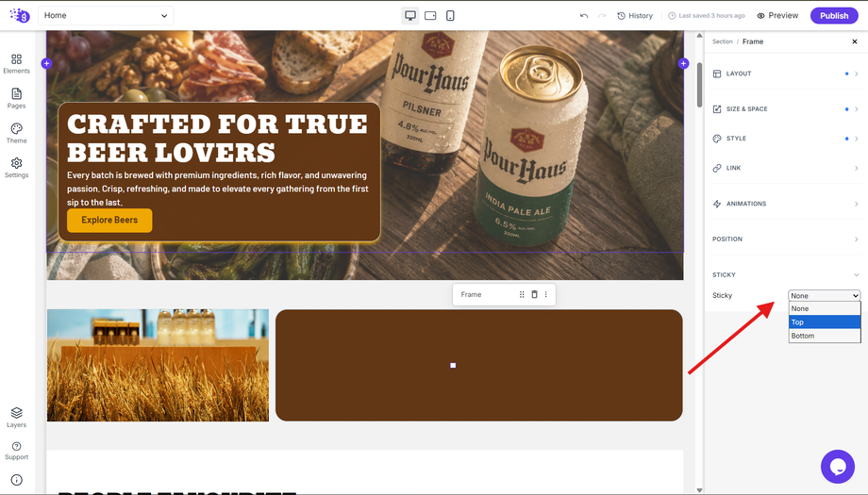Click the Style palette icon
The width and height of the screenshot is (868, 495).
717,139
